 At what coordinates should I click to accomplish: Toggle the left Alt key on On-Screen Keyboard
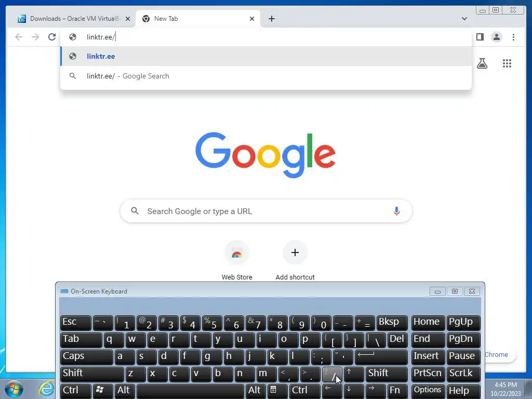click(x=125, y=391)
